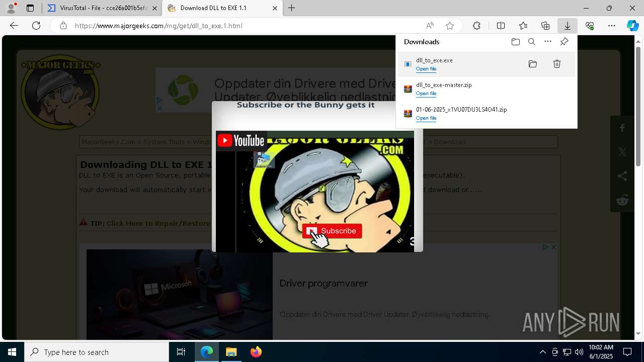Close the VirusTotal tab
644x362 pixels.
(154, 8)
